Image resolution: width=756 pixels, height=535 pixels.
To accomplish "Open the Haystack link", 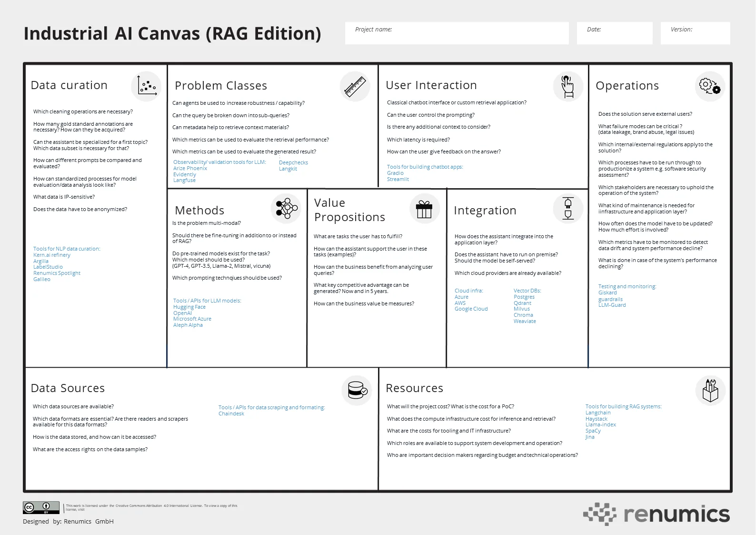I will (x=597, y=419).
